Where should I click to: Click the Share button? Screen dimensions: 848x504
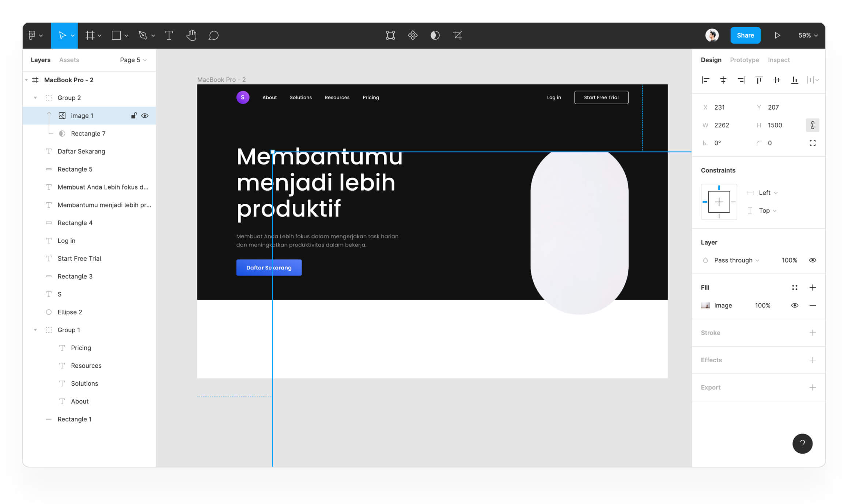[745, 35]
